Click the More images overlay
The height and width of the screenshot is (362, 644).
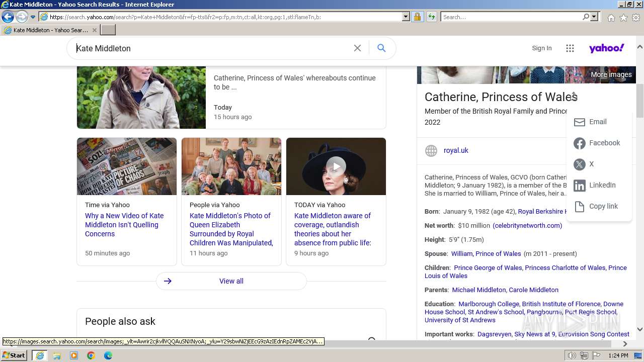click(x=611, y=74)
